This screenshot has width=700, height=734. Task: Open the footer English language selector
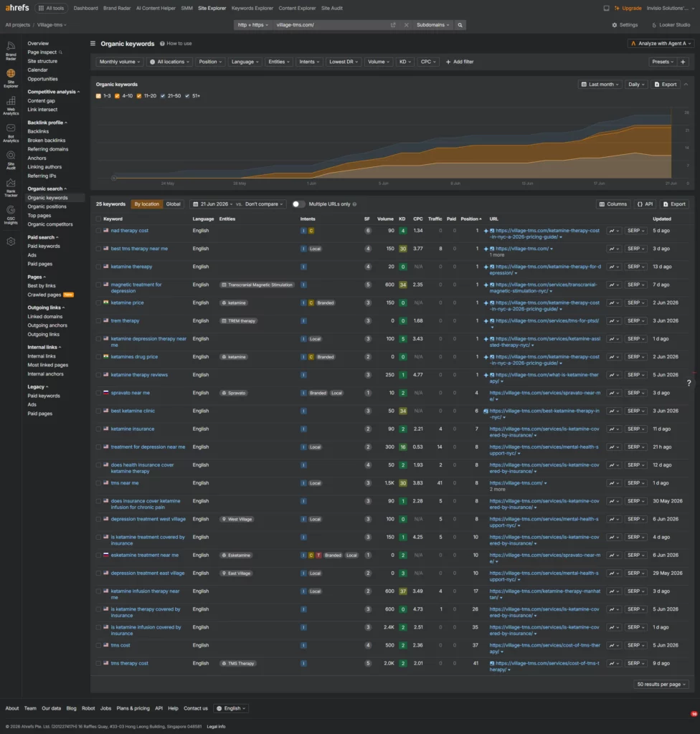232,708
